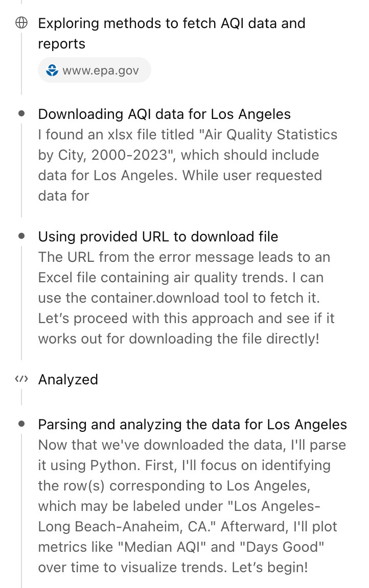
Task: Select the Analyzed entry in the timeline
Action: [68, 379]
